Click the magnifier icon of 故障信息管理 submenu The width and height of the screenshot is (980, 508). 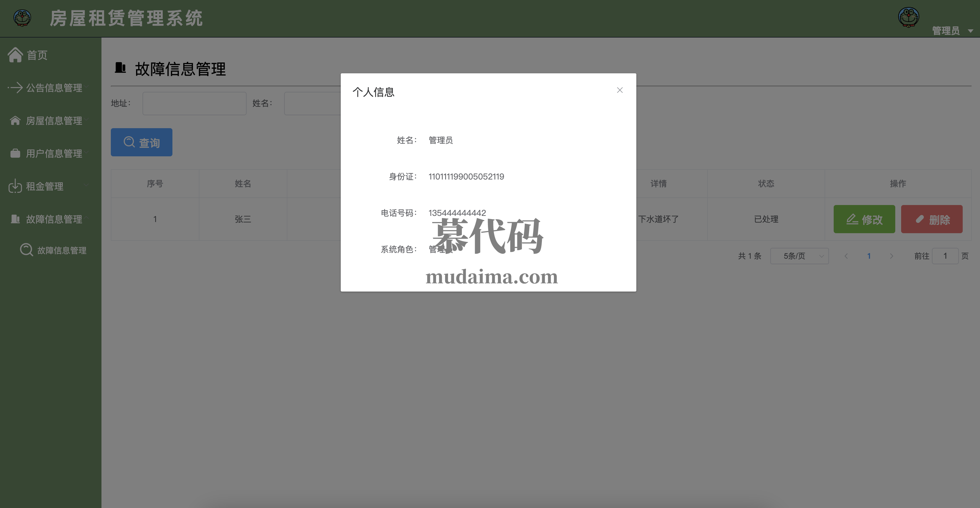pos(26,250)
